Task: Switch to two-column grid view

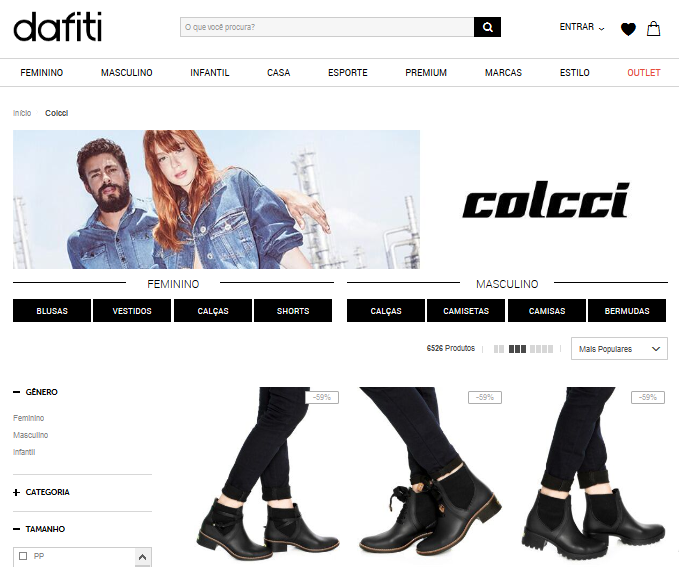Action: pos(498,349)
